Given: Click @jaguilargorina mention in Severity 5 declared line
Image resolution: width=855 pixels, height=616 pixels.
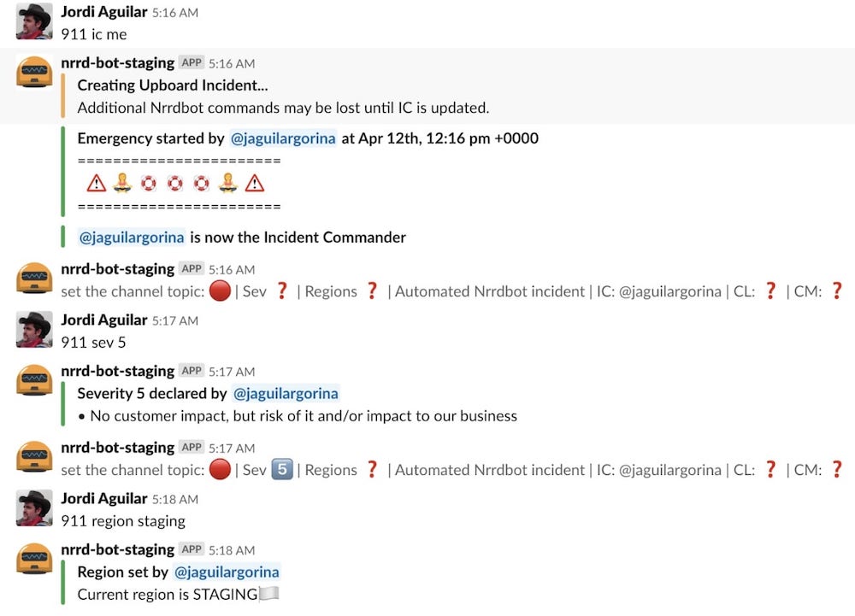Looking at the screenshot, I should tap(286, 394).
